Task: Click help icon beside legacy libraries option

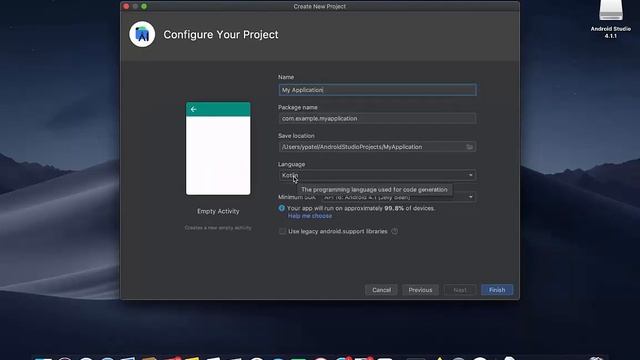Action: click(394, 231)
